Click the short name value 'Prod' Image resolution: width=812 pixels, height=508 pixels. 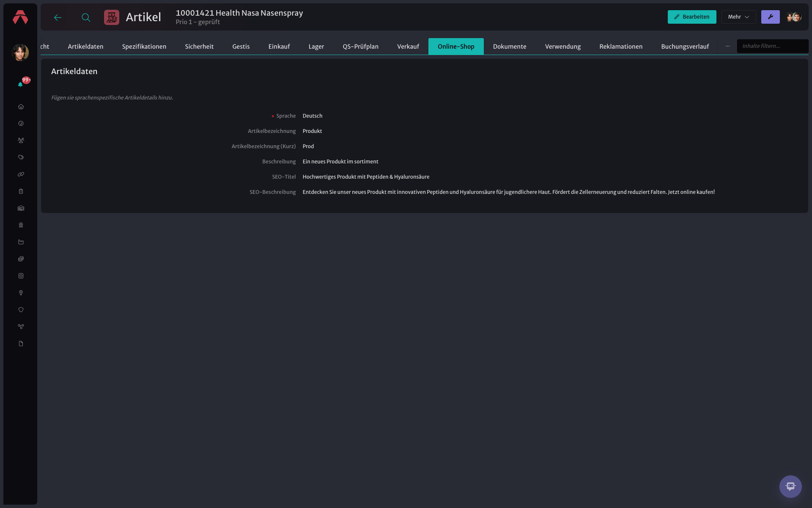coord(308,146)
